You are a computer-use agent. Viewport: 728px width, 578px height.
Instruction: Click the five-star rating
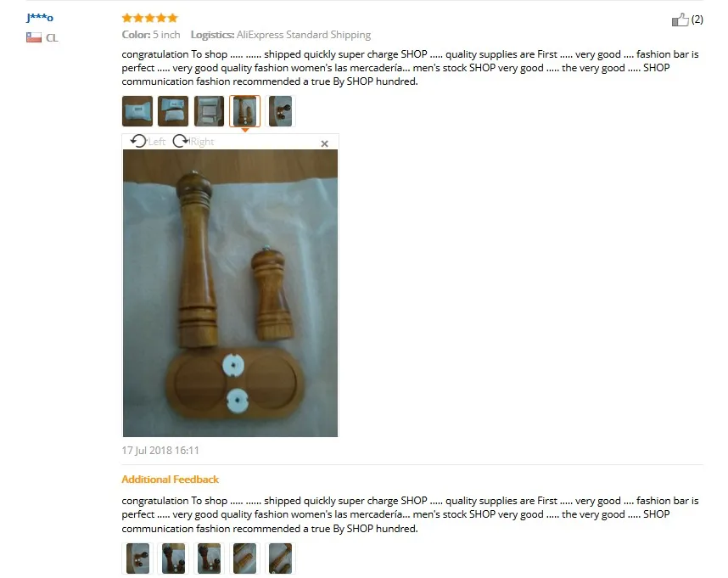tap(150, 18)
